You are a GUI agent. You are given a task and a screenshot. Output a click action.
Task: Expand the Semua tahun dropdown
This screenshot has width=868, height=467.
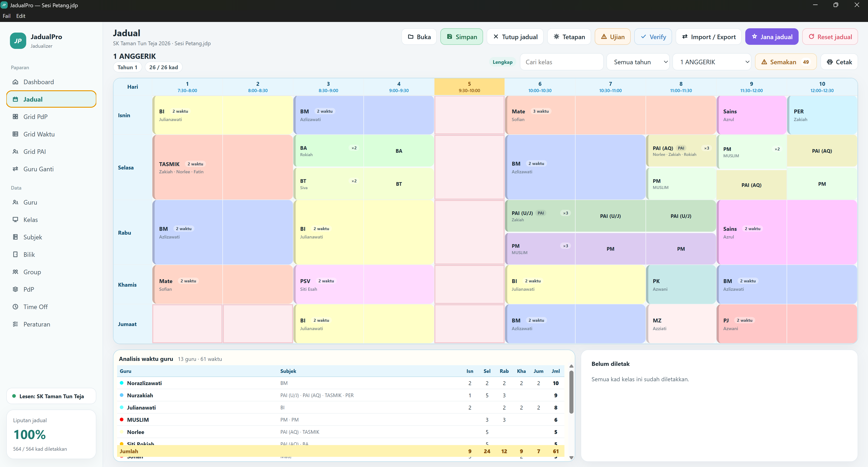(x=638, y=62)
